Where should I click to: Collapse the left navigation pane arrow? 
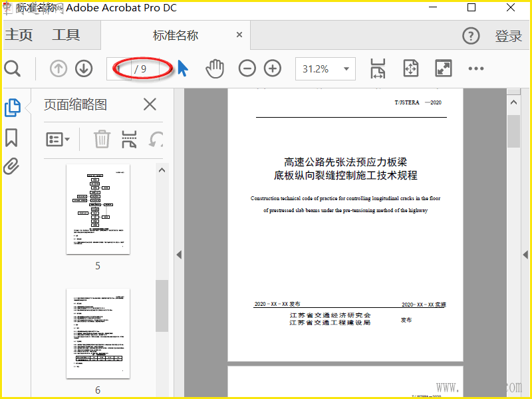point(179,255)
